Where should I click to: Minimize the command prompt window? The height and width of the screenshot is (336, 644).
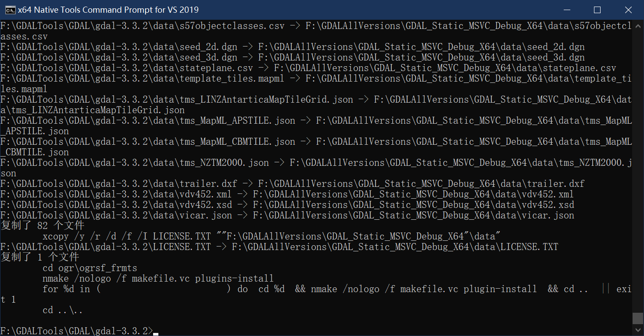click(568, 10)
